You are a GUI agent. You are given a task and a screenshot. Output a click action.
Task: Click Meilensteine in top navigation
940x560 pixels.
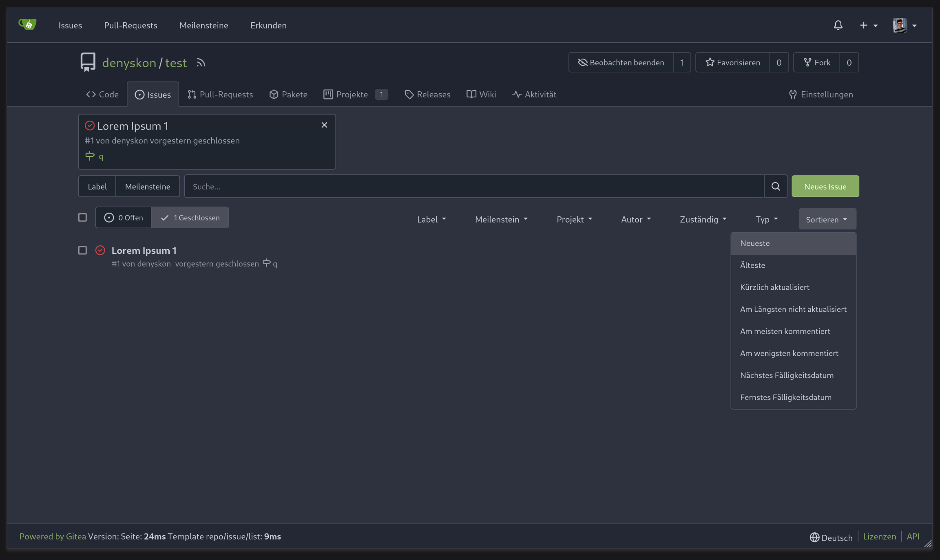point(204,25)
